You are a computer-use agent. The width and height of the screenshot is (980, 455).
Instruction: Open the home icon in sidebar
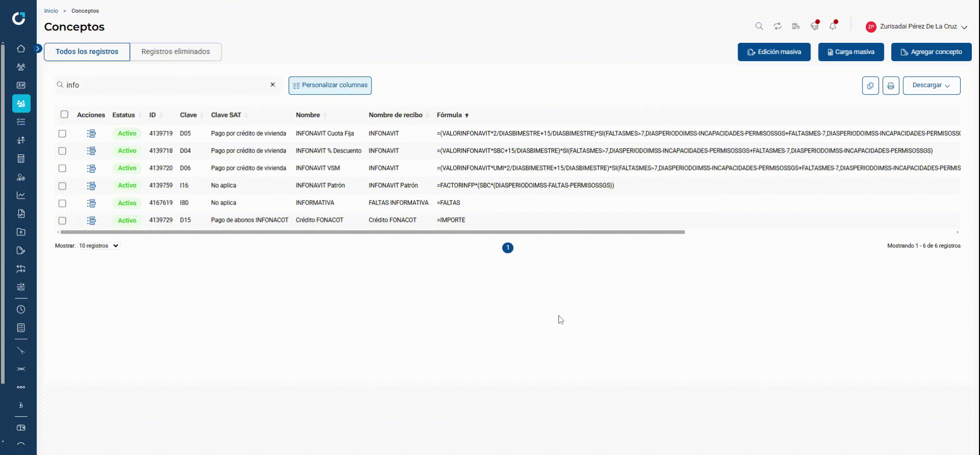click(21, 48)
